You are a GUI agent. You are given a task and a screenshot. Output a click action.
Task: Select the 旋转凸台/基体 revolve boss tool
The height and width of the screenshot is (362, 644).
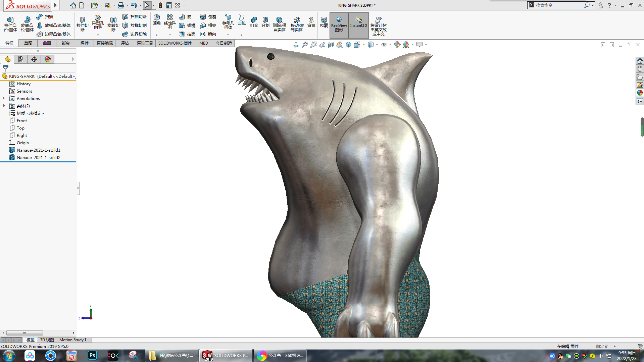(x=27, y=24)
